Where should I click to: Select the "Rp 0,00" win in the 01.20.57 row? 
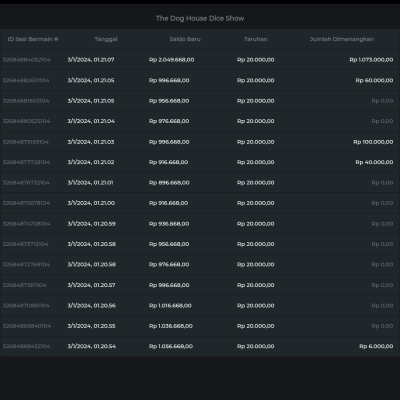coord(382,285)
